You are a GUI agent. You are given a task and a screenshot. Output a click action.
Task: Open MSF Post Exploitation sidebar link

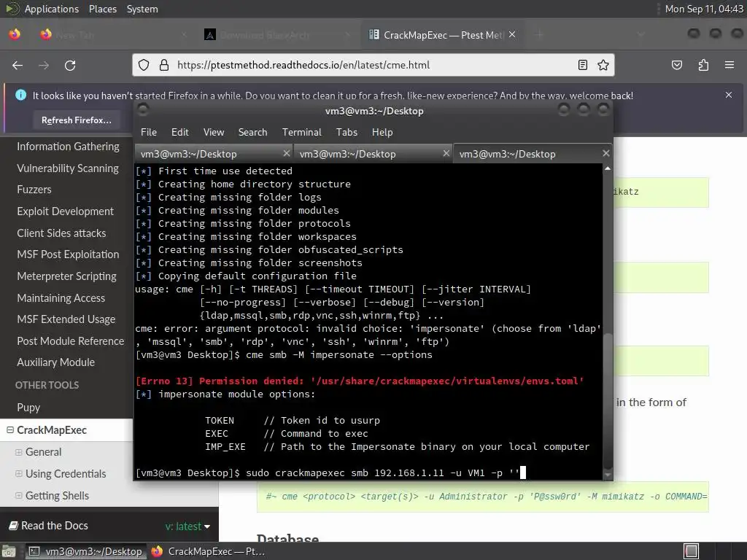[68, 254]
